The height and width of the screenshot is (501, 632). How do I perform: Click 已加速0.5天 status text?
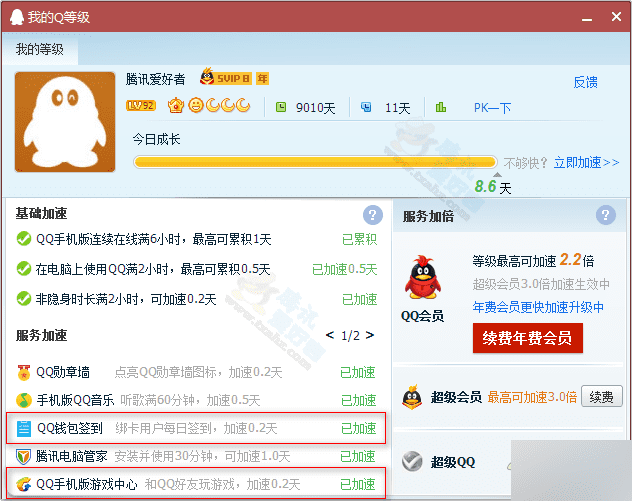(x=345, y=269)
